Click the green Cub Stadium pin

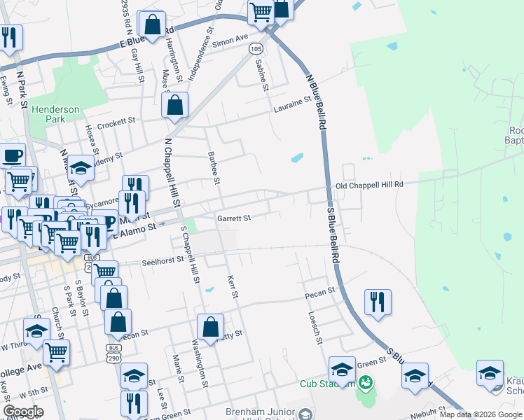pyautogui.click(x=366, y=383)
